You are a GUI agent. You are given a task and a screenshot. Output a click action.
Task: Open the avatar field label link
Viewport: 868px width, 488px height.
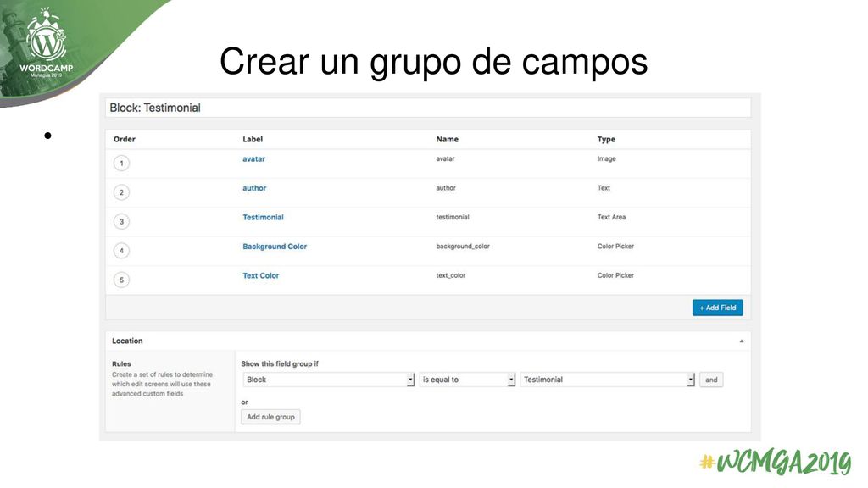tap(253, 158)
